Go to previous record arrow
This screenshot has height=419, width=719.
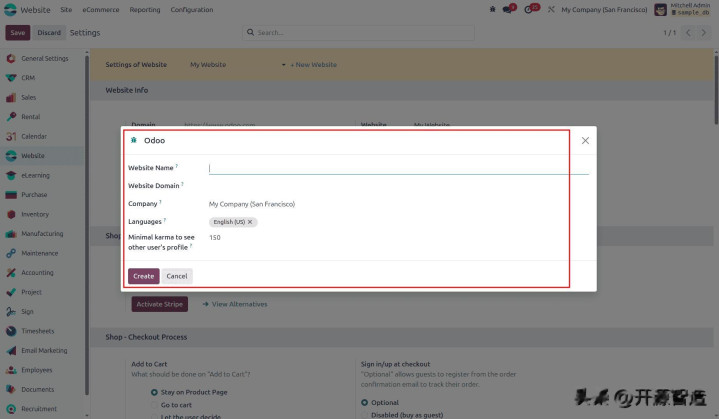pos(688,33)
